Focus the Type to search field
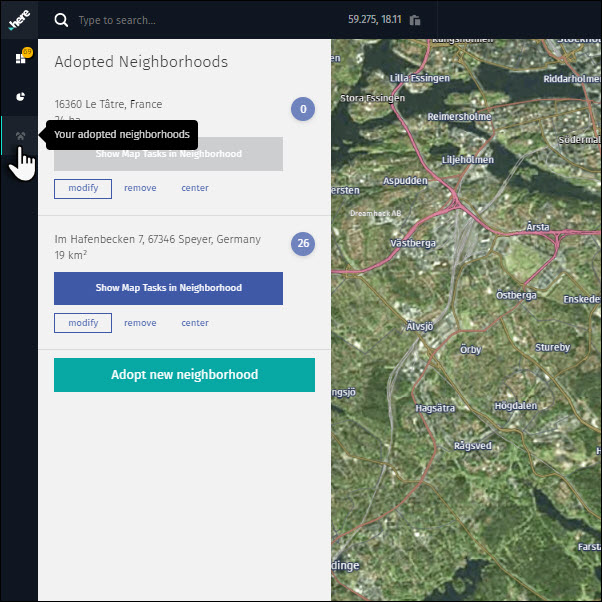The image size is (602, 602). [117, 20]
